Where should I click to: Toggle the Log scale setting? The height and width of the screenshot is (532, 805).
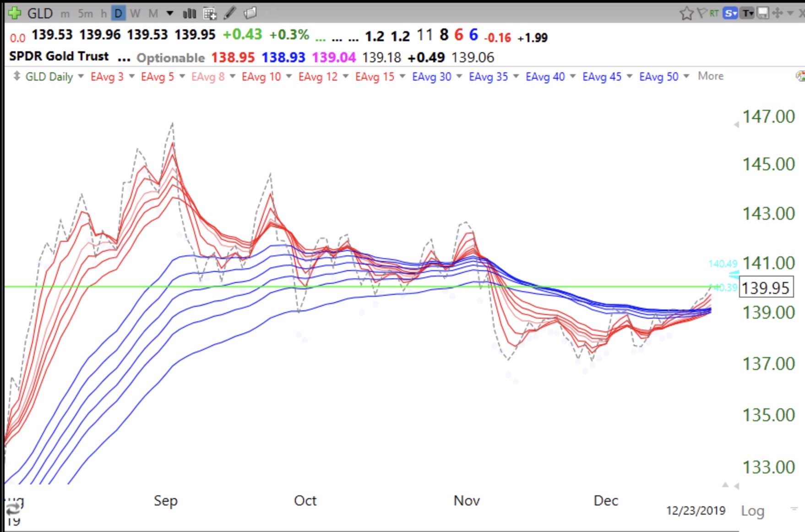753,510
